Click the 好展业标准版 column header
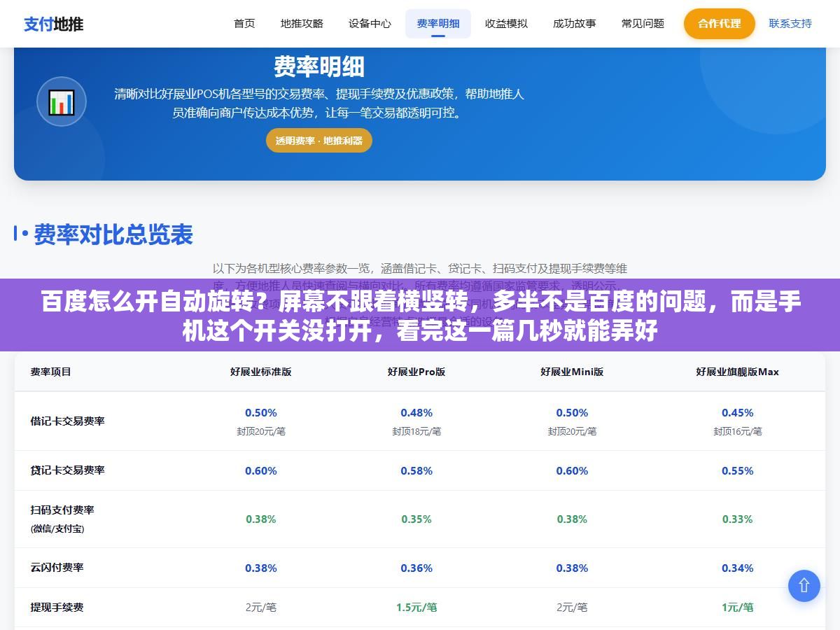840x630 pixels. [261, 372]
